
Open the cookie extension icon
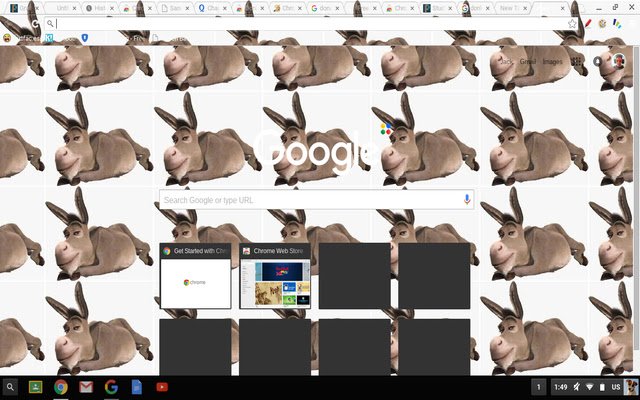(x=602, y=24)
